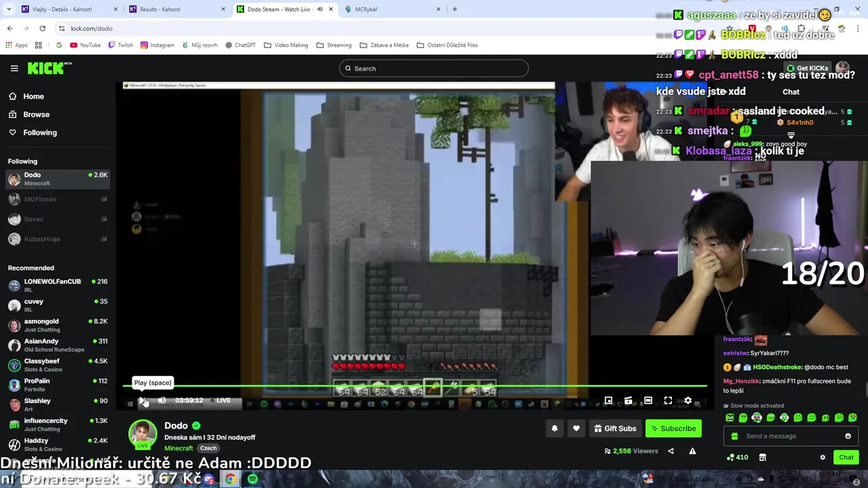Open Minecraft category link under Dodo
This screenshot has width=868, height=488.
178,448
